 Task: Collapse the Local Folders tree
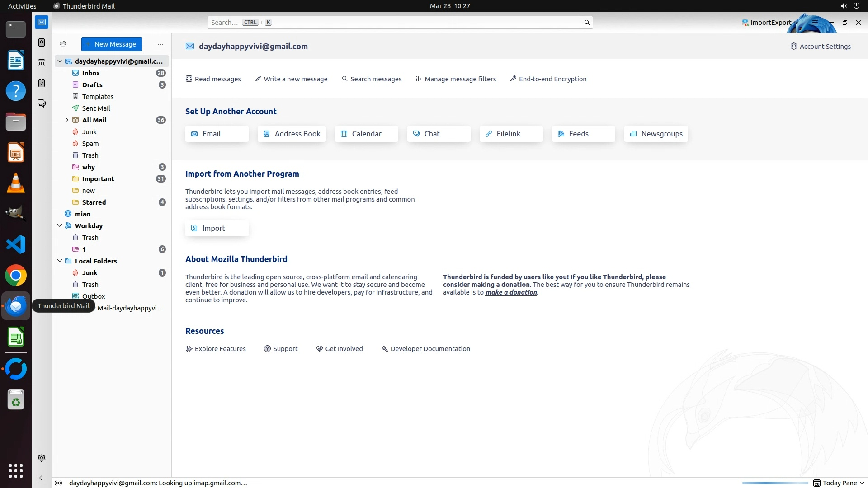(60, 261)
